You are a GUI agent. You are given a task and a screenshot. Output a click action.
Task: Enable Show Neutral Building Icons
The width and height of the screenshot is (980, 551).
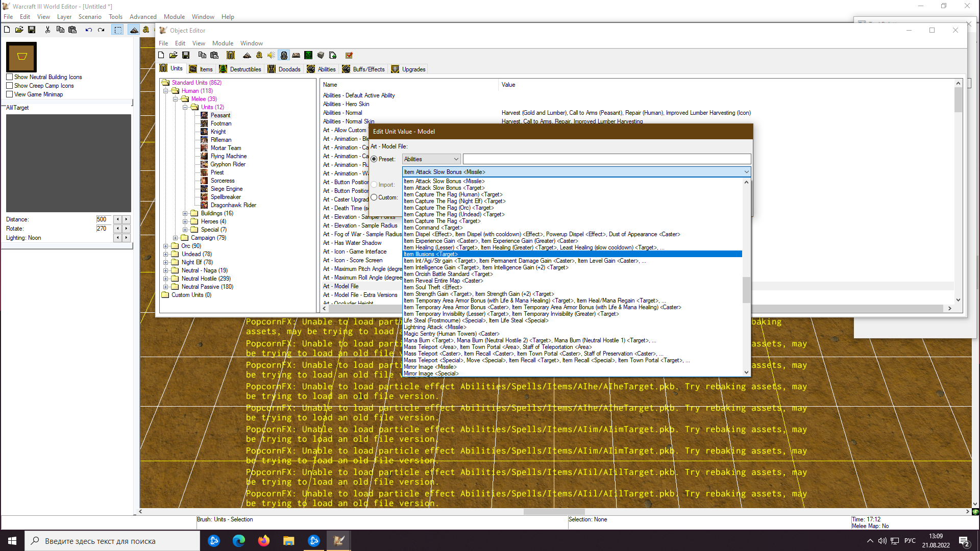pyautogui.click(x=10, y=77)
